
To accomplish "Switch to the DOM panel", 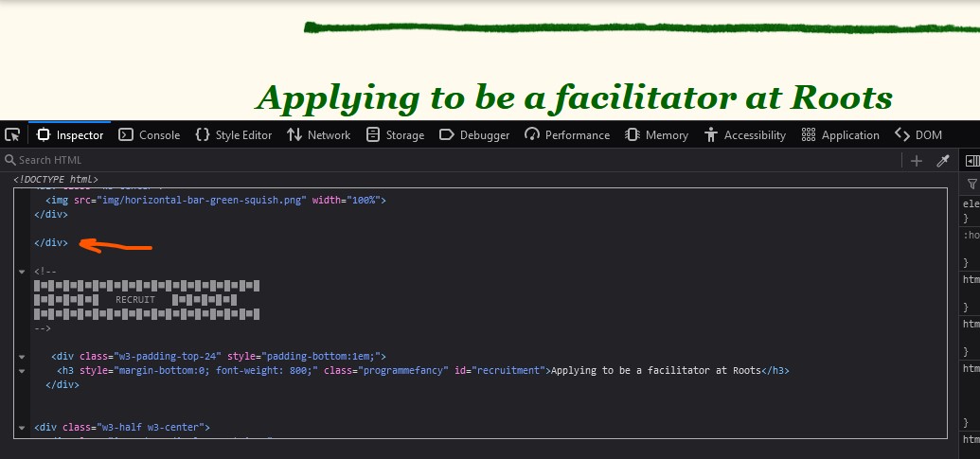I will coord(918,135).
